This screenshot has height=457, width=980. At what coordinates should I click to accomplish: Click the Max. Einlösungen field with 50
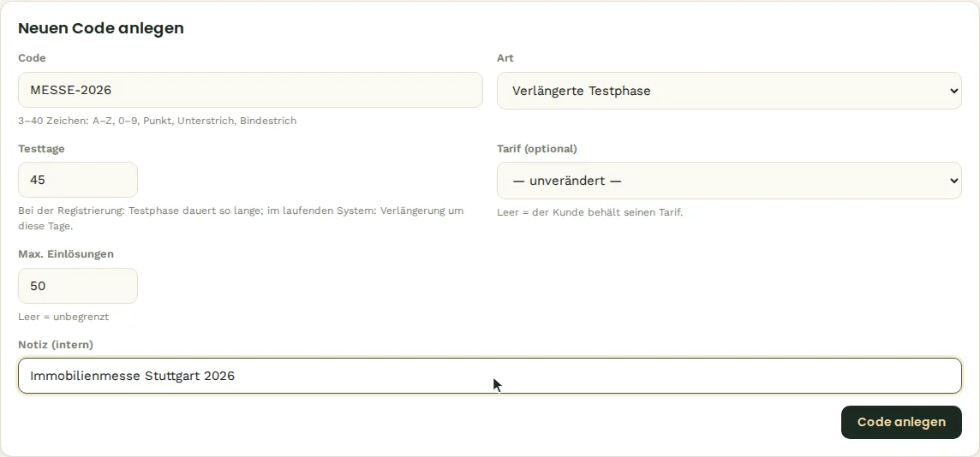pyautogui.click(x=77, y=286)
